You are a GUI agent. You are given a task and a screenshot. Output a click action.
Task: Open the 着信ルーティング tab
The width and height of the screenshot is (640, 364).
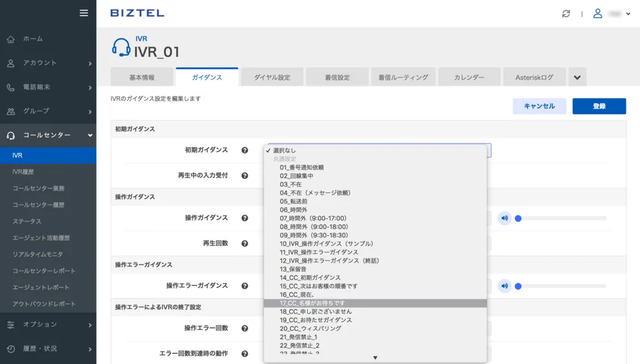click(403, 77)
